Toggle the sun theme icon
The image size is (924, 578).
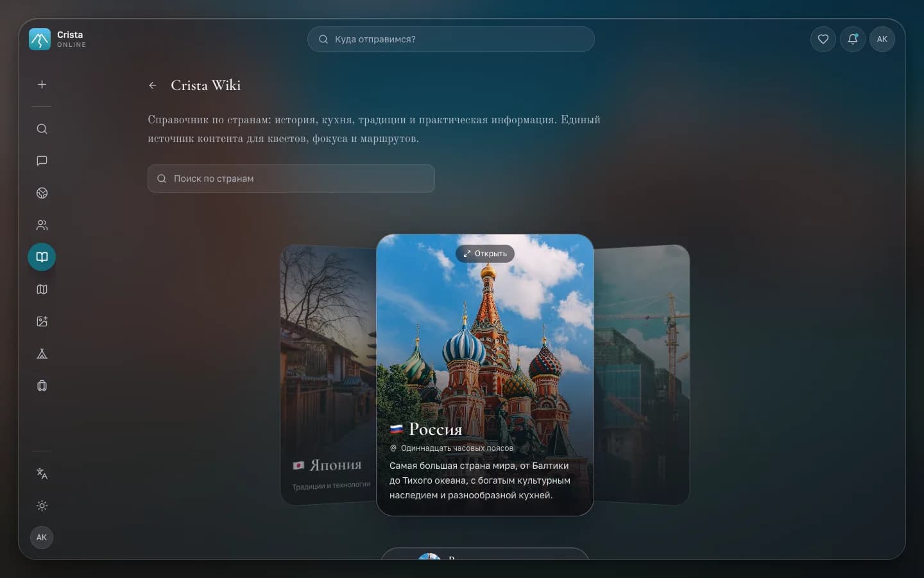(42, 506)
